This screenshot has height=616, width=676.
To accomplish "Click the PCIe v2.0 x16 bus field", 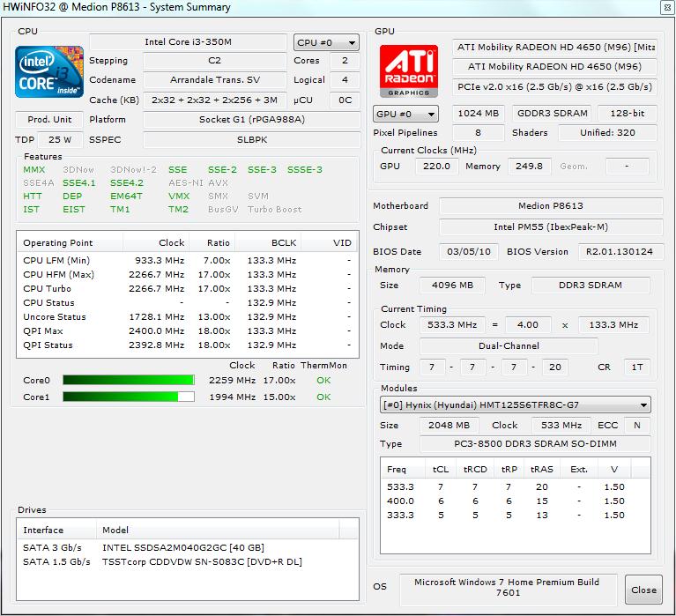I will click(x=554, y=86).
